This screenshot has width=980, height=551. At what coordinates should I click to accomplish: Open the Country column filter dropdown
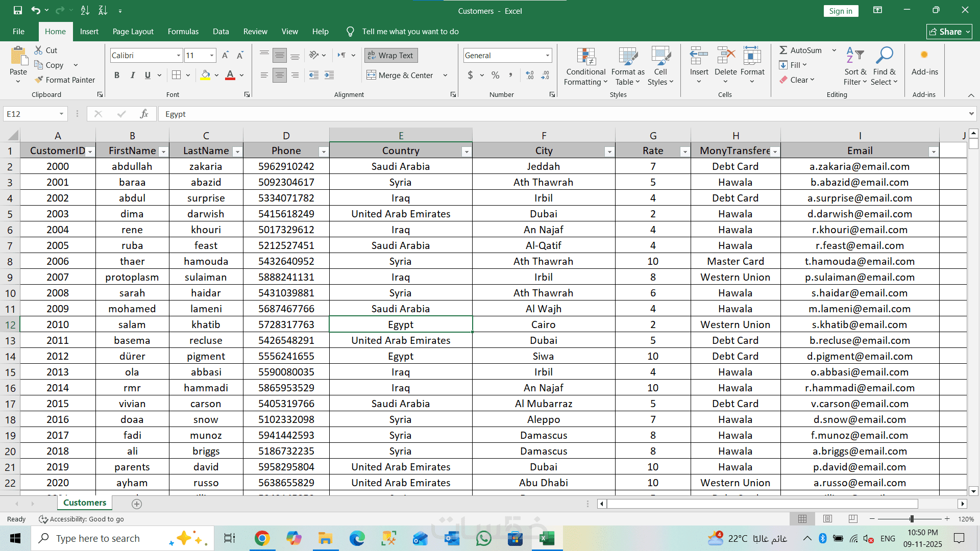click(466, 152)
